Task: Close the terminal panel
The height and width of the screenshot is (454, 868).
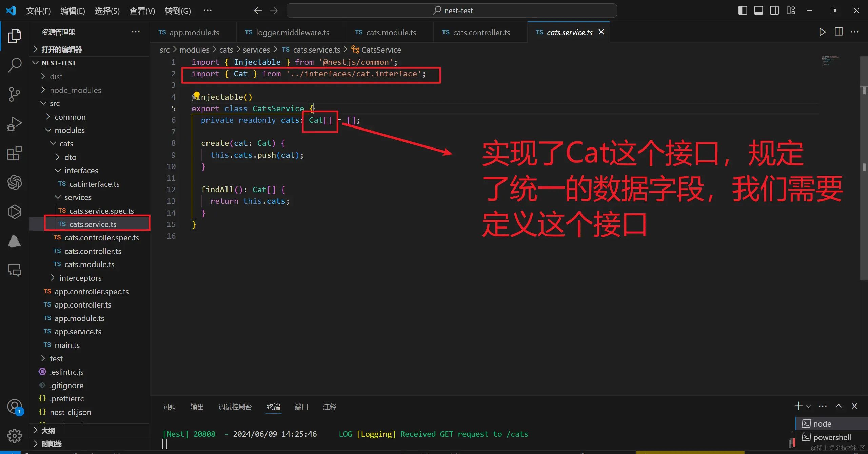Action: [854, 406]
